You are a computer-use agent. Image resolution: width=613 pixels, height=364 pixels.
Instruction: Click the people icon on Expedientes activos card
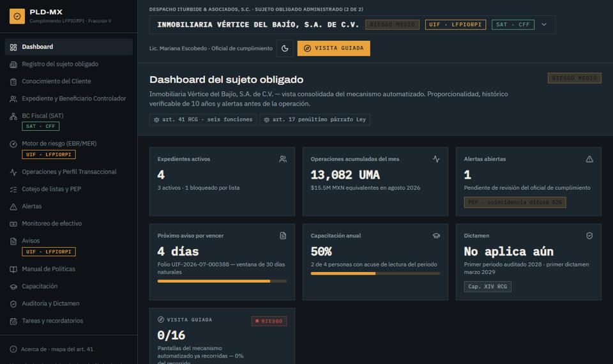pyautogui.click(x=283, y=159)
